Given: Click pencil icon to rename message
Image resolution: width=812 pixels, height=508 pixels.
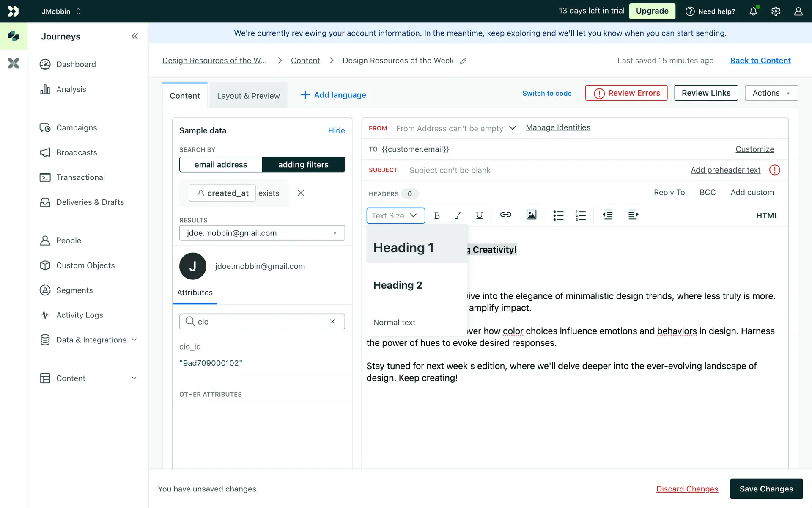Looking at the screenshot, I should tap(463, 61).
